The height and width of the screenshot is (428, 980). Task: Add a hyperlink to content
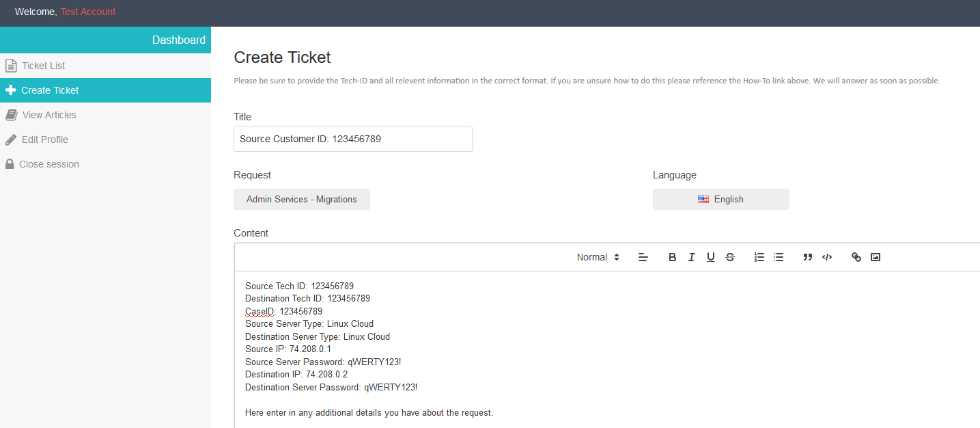click(x=856, y=257)
